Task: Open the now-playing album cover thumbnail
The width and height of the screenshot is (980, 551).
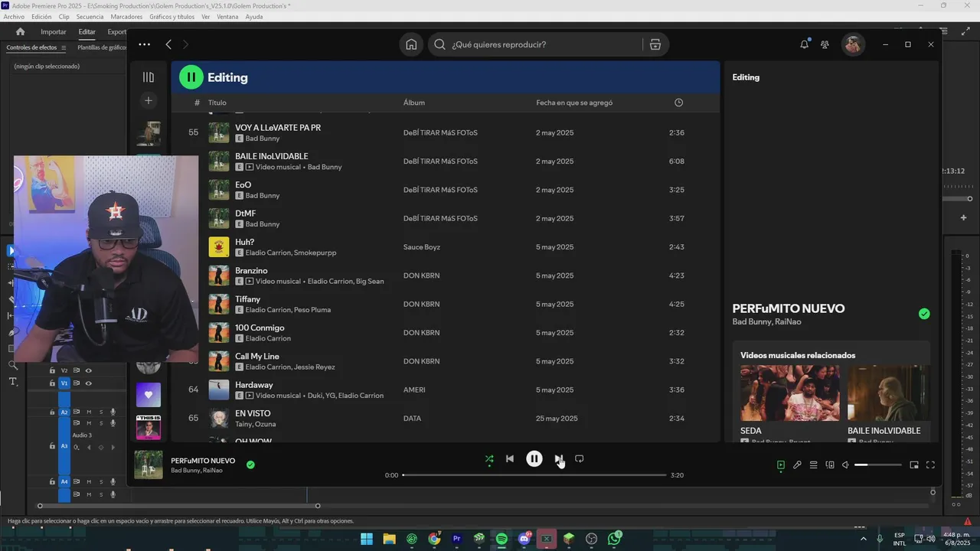Action: [149, 465]
